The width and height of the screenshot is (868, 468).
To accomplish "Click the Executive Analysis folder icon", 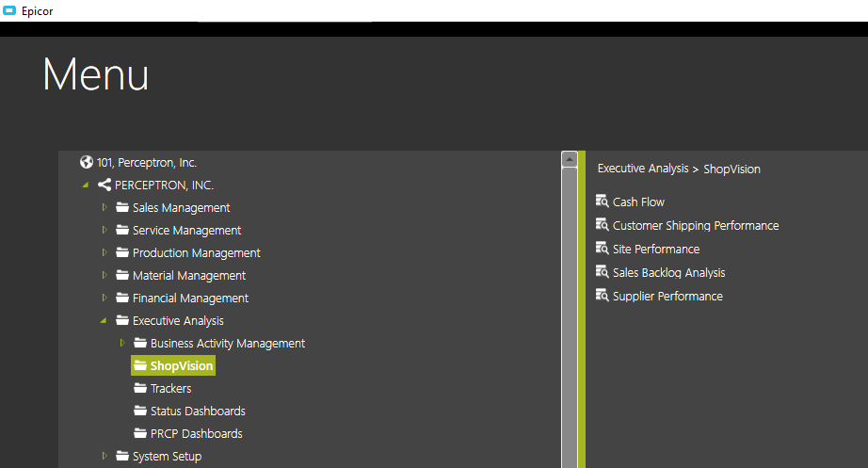I will pos(122,320).
